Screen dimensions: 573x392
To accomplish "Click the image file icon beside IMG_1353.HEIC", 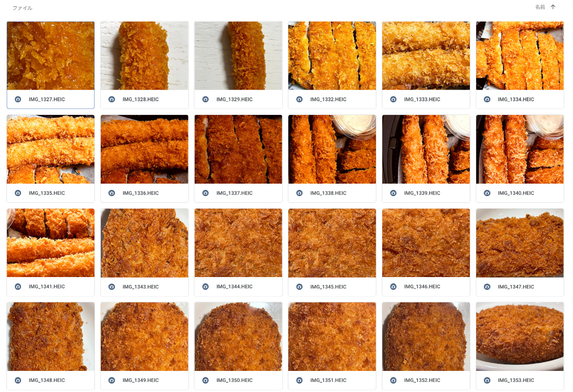I will pos(487,381).
